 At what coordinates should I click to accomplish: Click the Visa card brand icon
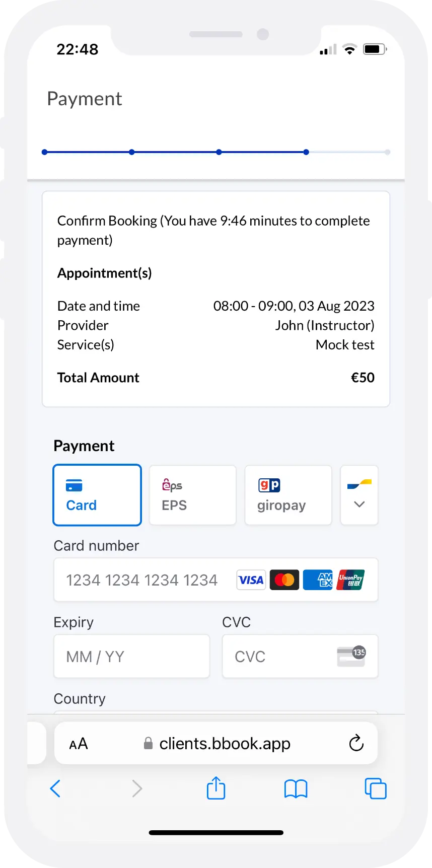251,580
